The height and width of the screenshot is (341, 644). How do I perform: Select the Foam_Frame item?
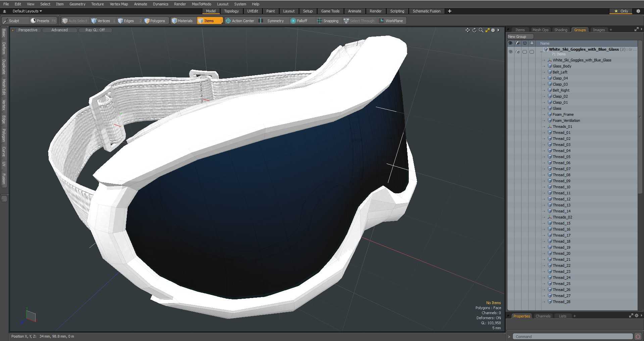click(x=563, y=114)
